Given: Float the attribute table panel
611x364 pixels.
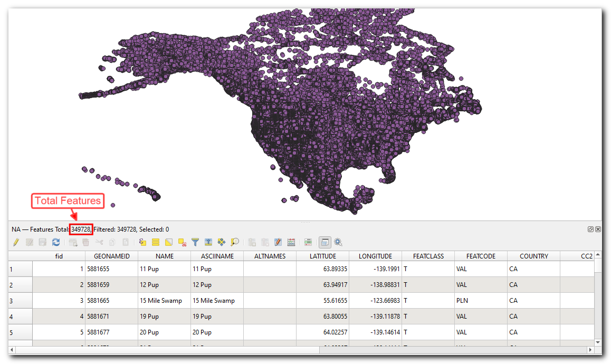Looking at the screenshot, I should point(591,229).
